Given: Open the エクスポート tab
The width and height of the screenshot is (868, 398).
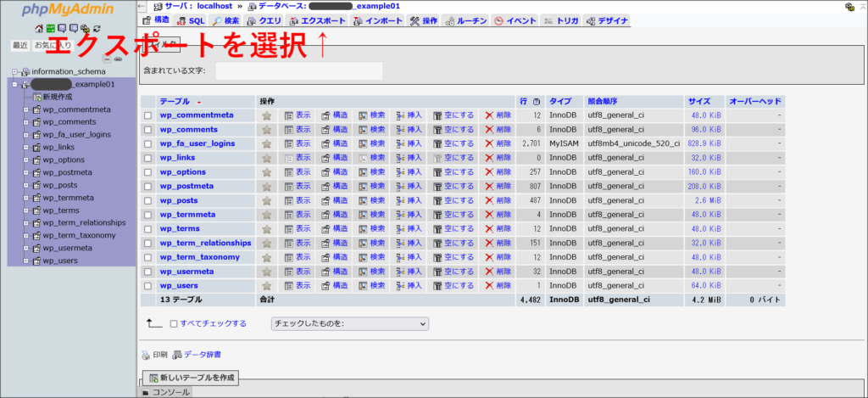Looking at the screenshot, I should click(319, 20).
